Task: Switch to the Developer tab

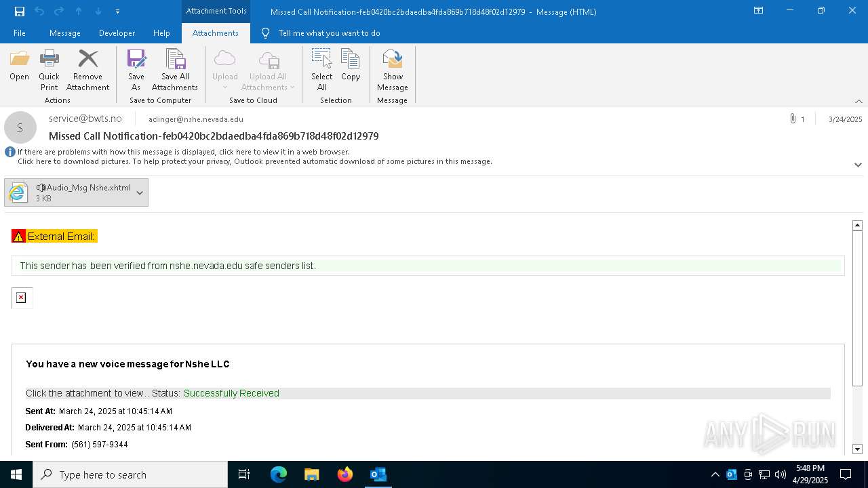Action: pyautogui.click(x=117, y=33)
